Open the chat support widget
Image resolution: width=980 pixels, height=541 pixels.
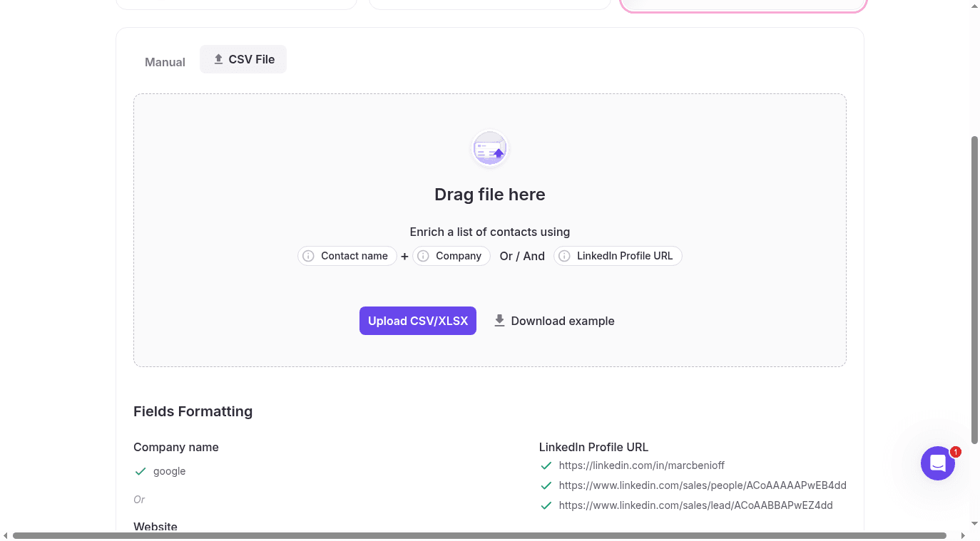[938, 463]
